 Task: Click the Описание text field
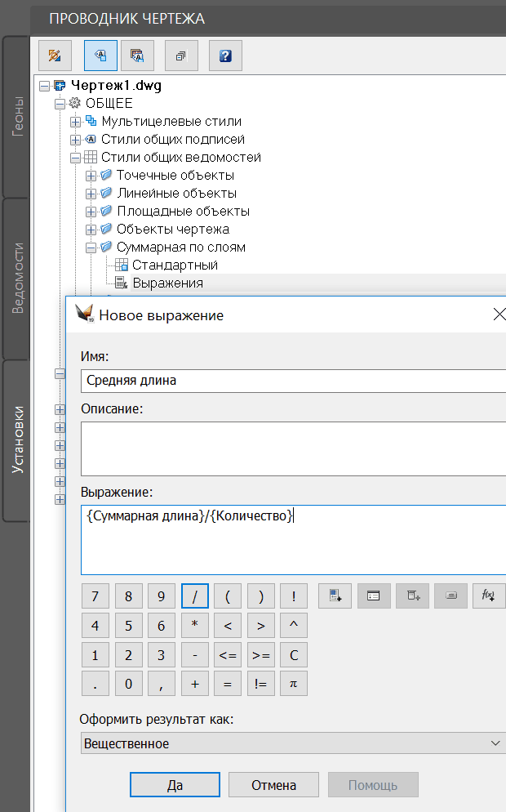(x=293, y=448)
